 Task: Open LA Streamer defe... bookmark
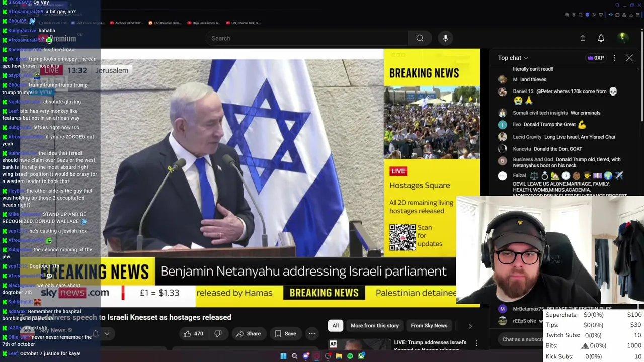(x=165, y=23)
